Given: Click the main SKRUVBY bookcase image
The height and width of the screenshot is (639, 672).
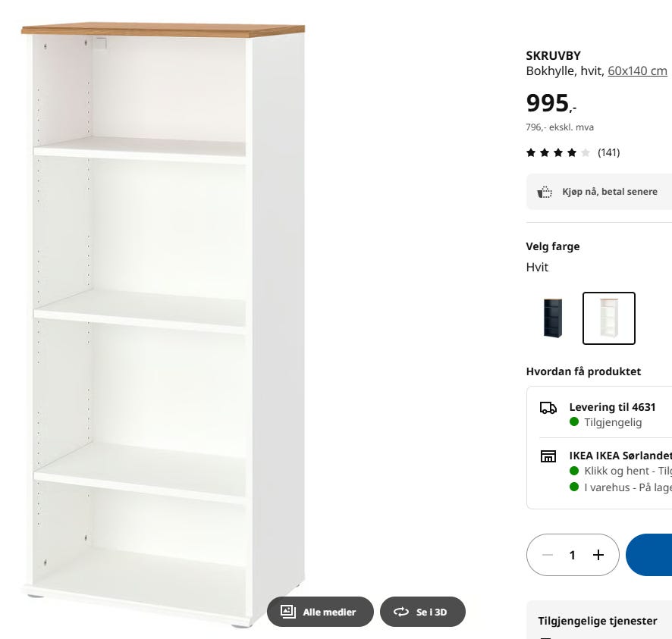Looking at the screenshot, I should 163,325.
